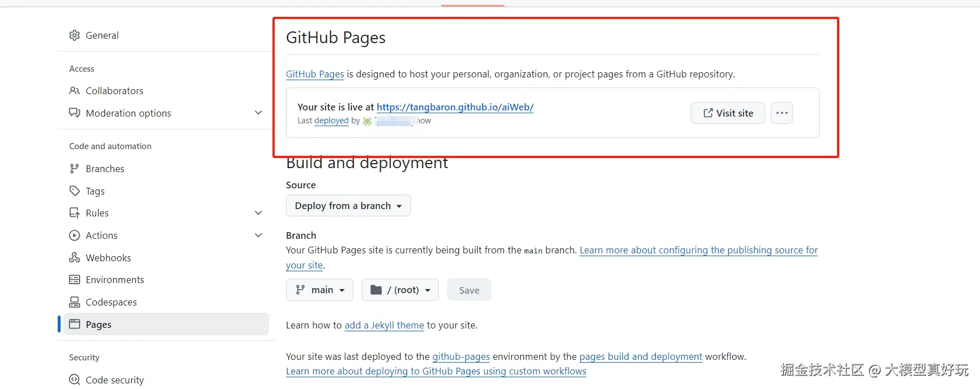Expand the Actions submenu chevron
The image size is (980, 389).
[258, 235]
